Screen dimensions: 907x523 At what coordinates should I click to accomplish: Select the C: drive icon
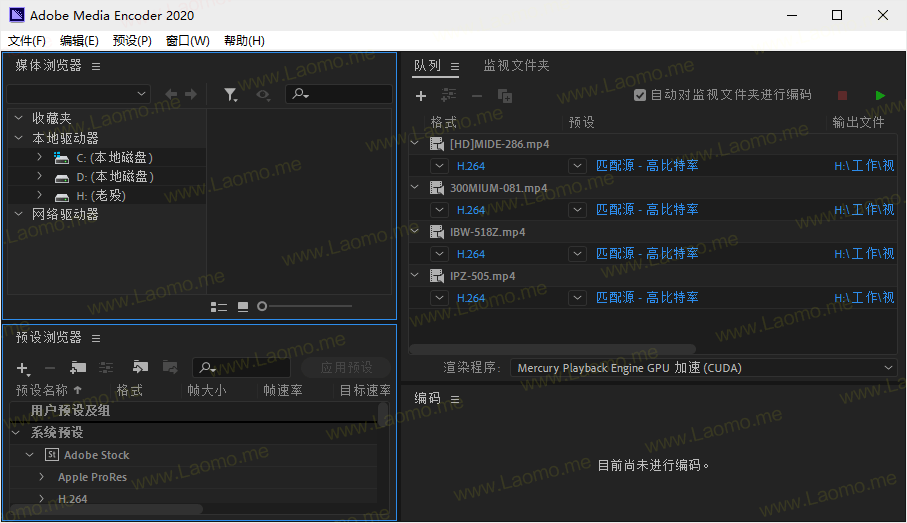(61, 157)
